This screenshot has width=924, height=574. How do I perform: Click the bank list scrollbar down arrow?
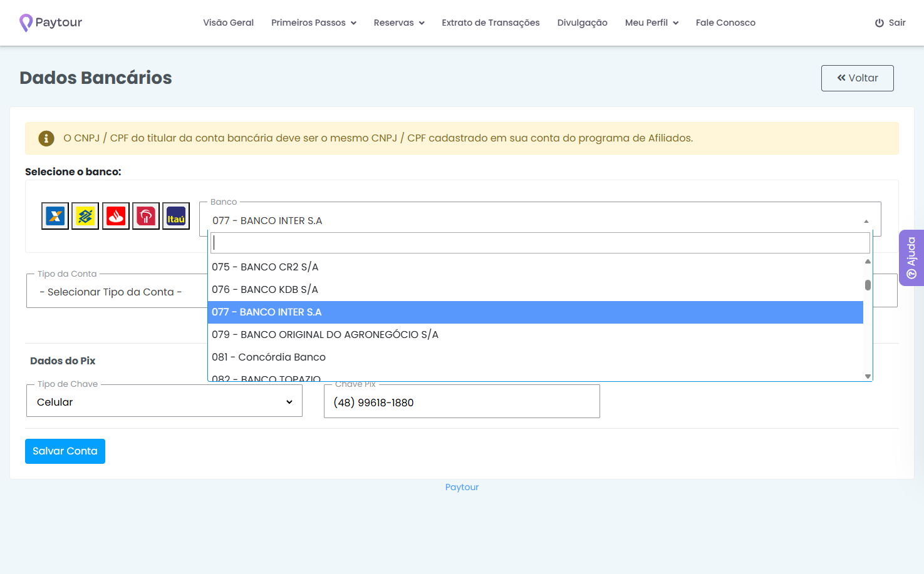coord(868,376)
